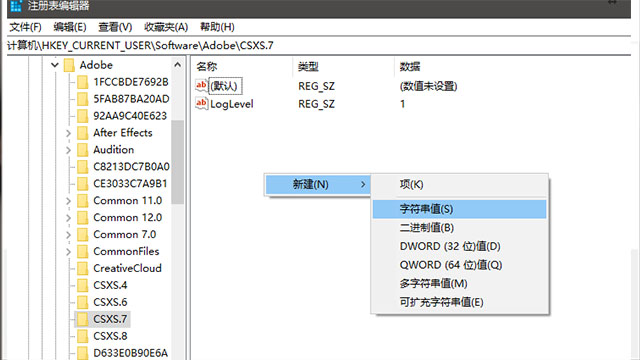Expand the After Effects key

(68, 133)
